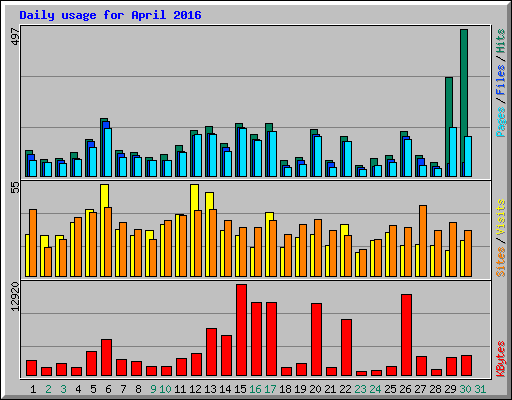The width and height of the screenshot is (512, 400).
Task: Click day label '8' on the axis
Action: (x=138, y=389)
